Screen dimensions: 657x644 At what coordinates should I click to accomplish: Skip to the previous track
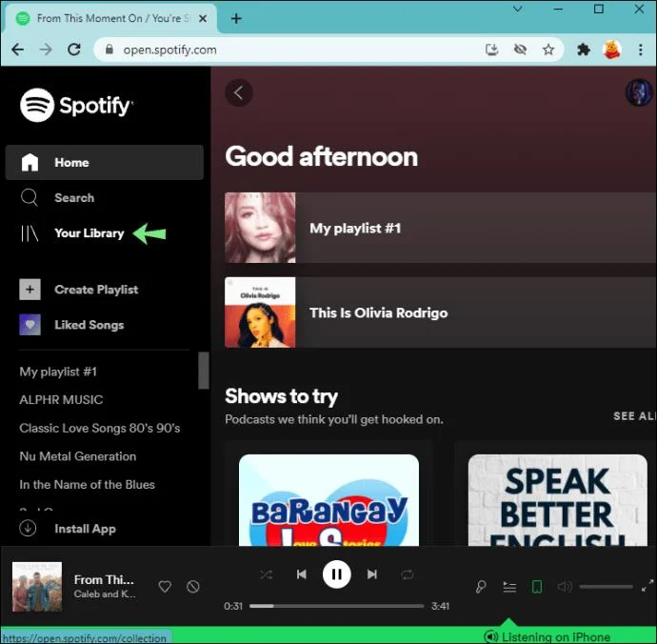click(x=301, y=574)
